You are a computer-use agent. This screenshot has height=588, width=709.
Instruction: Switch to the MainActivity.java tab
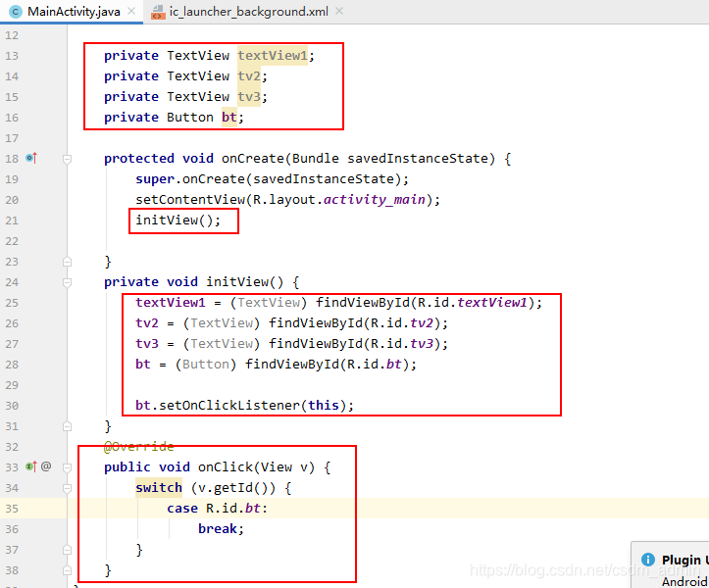click(73, 12)
